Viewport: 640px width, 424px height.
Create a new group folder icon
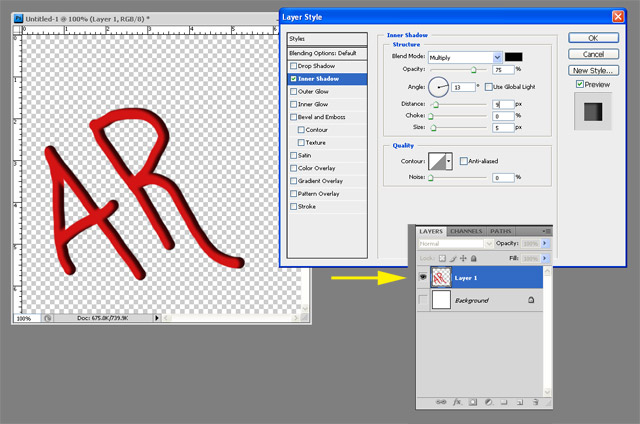(x=504, y=402)
